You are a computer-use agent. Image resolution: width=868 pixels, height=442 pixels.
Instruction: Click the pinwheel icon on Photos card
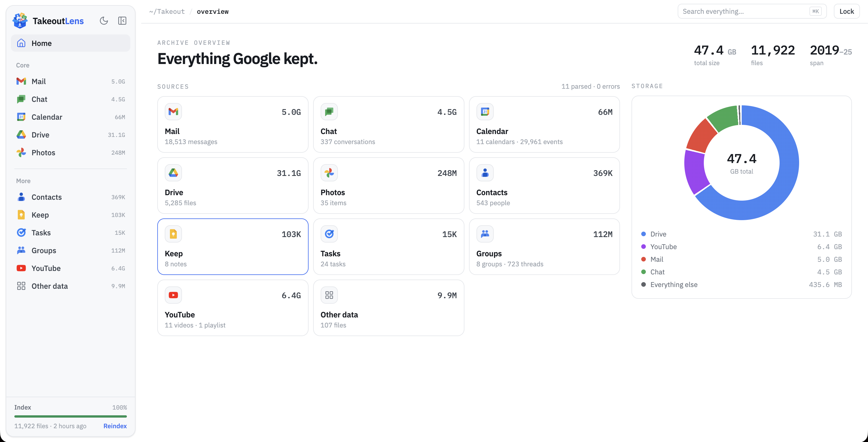point(329,173)
